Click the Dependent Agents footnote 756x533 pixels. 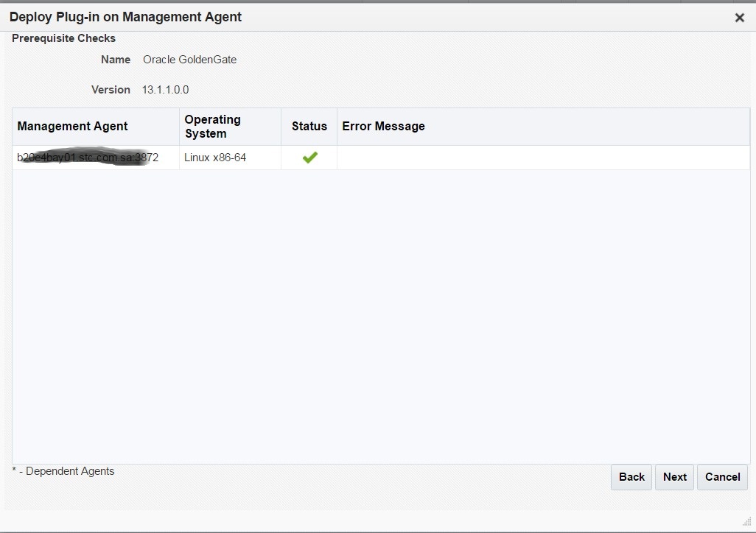point(63,471)
